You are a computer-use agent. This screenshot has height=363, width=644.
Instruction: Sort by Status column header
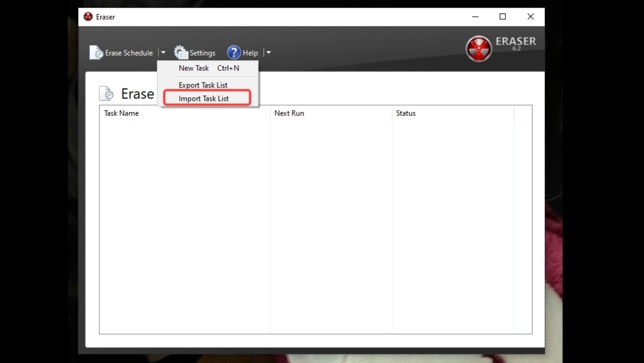coord(453,113)
